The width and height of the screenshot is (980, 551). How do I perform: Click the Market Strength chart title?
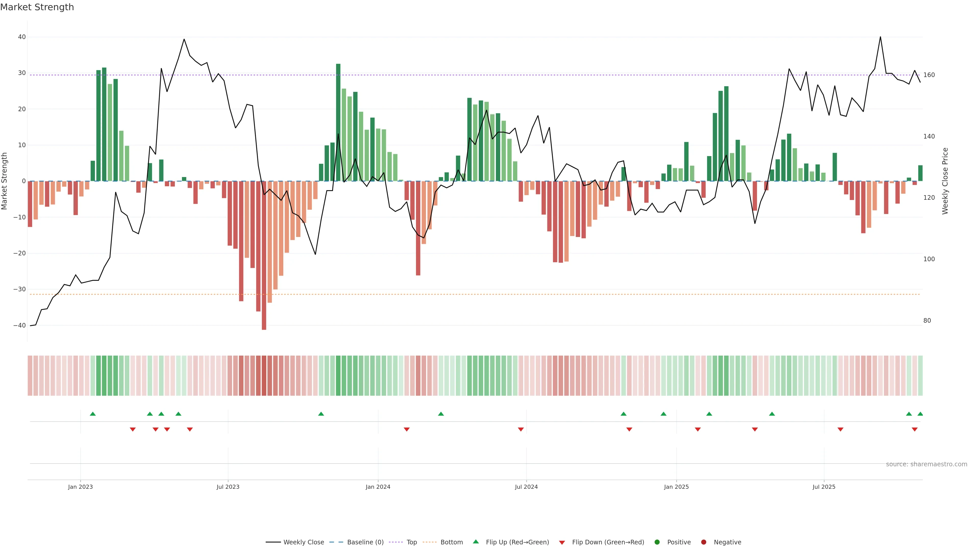pyautogui.click(x=37, y=7)
